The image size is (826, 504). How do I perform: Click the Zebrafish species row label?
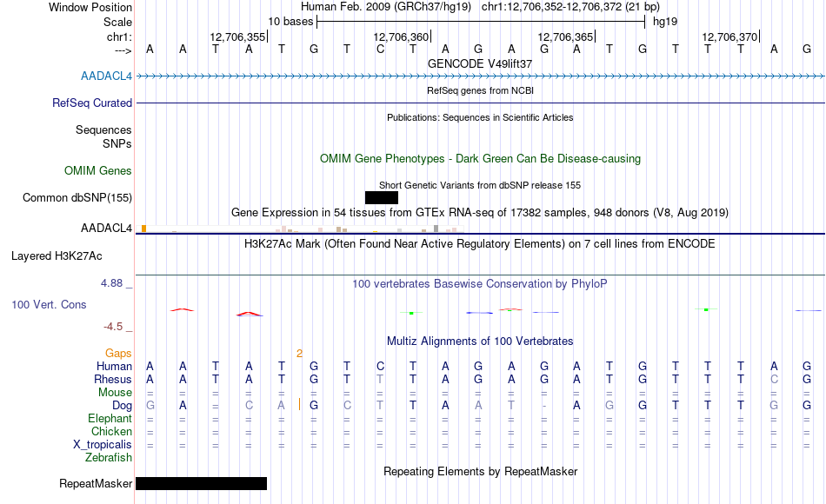click(x=109, y=457)
